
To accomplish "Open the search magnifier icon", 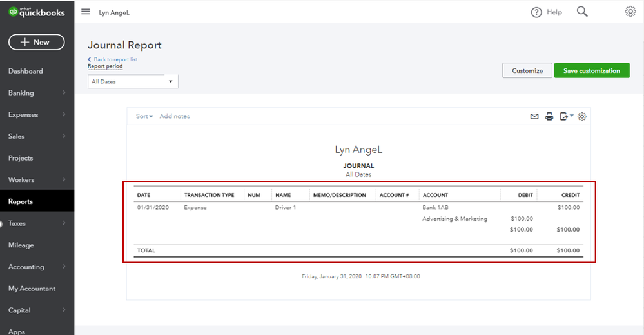I will [x=582, y=12].
